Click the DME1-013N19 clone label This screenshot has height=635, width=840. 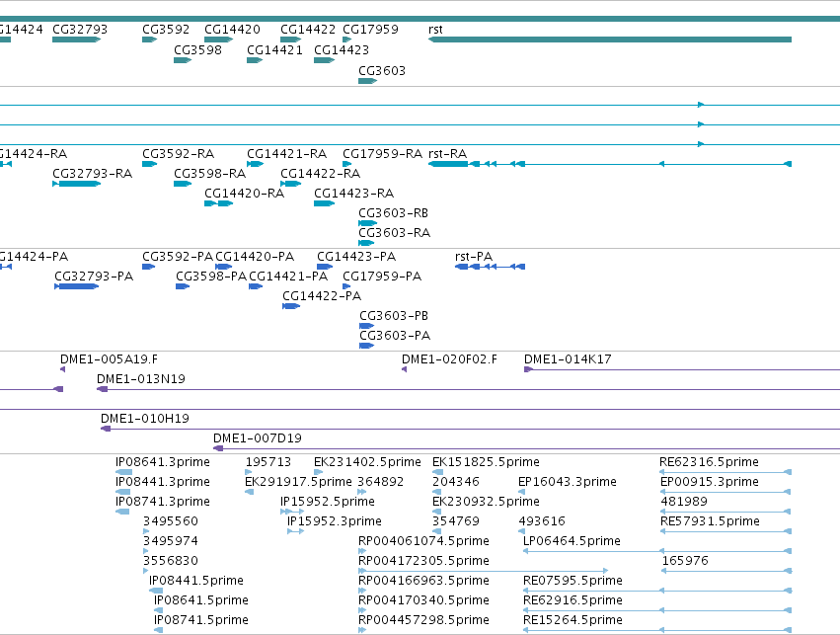(141, 379)
